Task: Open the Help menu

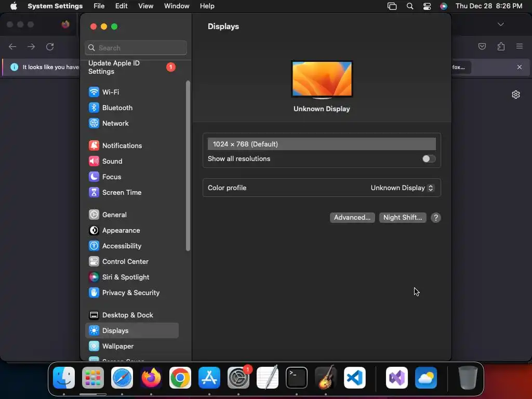Action: coord(207,6)
